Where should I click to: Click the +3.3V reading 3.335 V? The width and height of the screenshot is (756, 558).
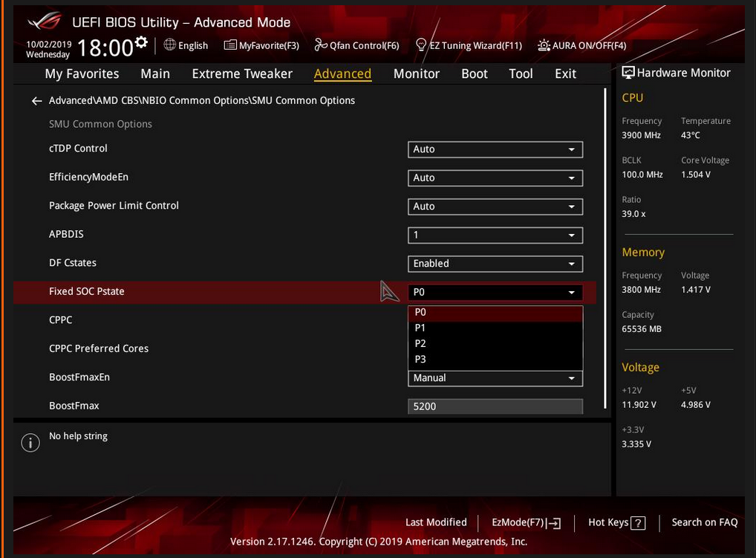pyautogui.click(x=636, y=444)
